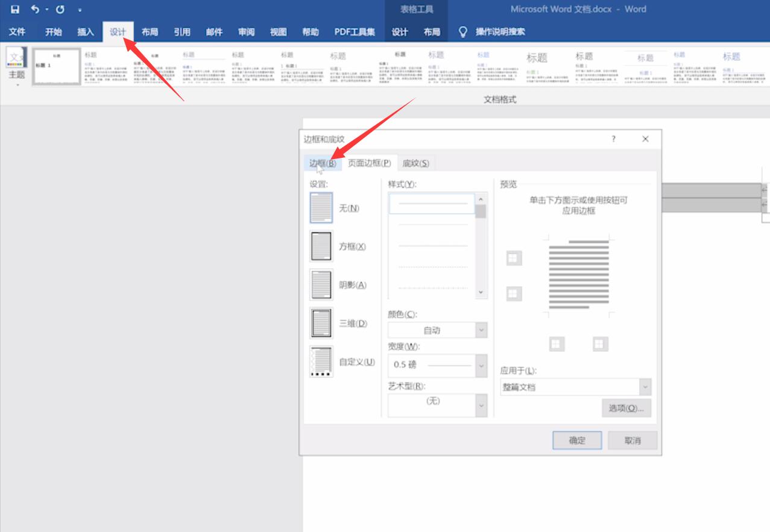Click the Undo arrow in the quick access toolbar
770x532 pixels.
click(35, 9)
